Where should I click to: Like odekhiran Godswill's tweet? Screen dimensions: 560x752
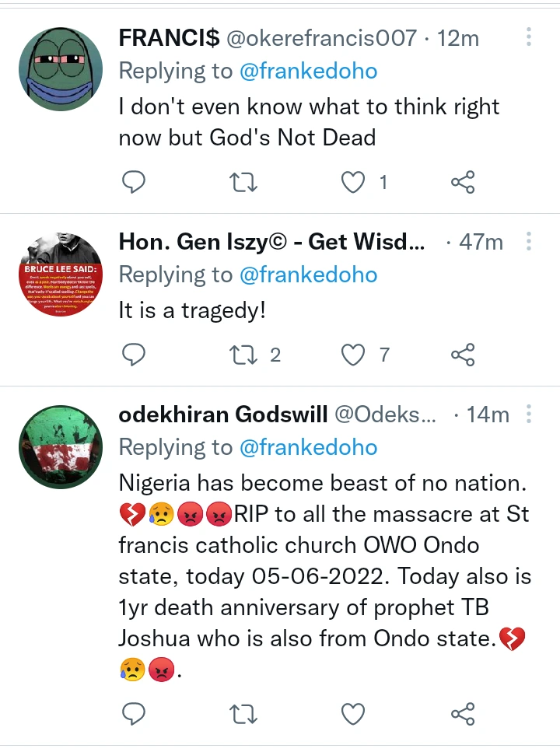pos(354,713)
